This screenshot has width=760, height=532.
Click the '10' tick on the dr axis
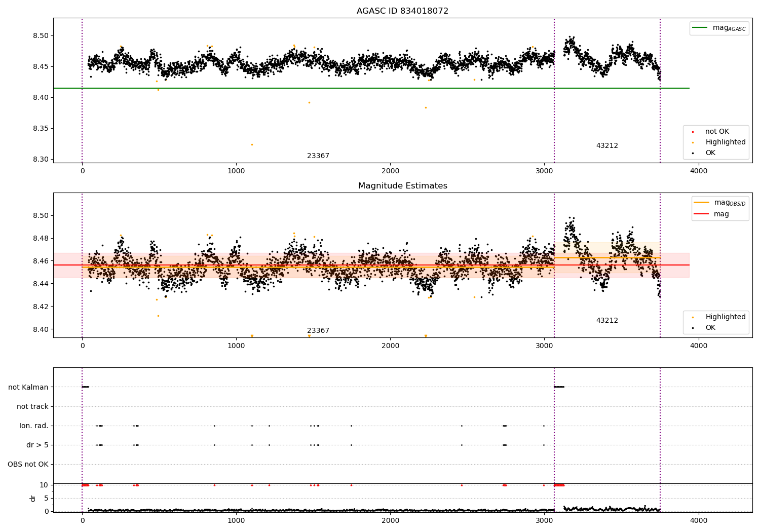point(44,485)
